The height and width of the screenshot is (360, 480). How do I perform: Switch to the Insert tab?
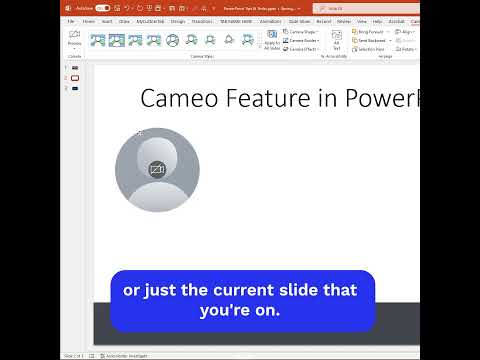click(x=107, y=21)
